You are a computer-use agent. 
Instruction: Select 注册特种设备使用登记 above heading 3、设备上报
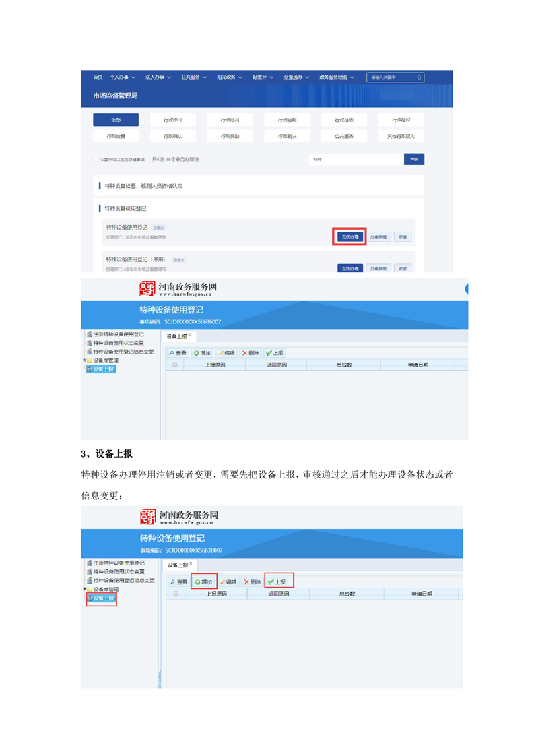118,334
